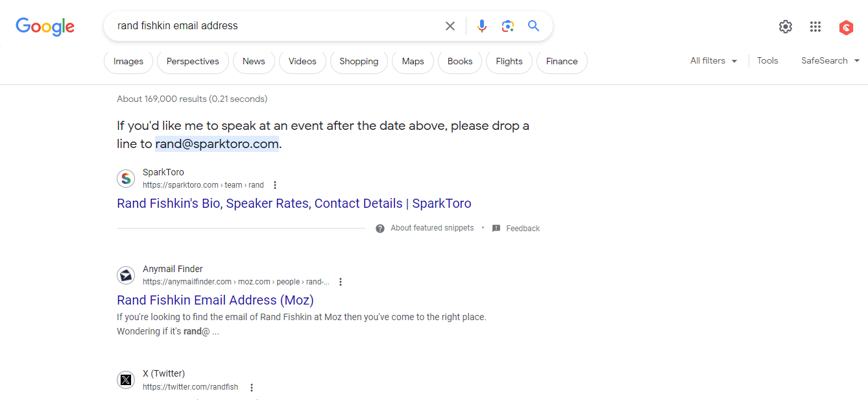This screenshot has width=868, height=400.
Task: Open more options for the X (Twitter) result
Action: pyautogui.click(x=252, y=387)
